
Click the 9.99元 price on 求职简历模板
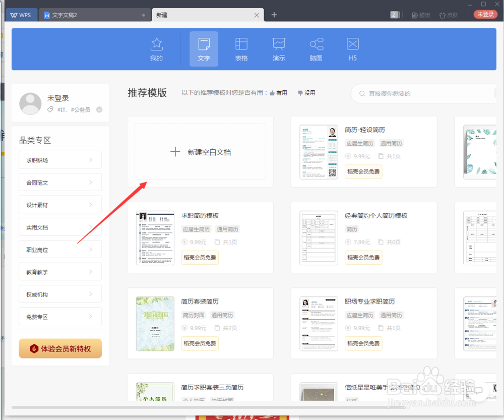click(194, 242)
